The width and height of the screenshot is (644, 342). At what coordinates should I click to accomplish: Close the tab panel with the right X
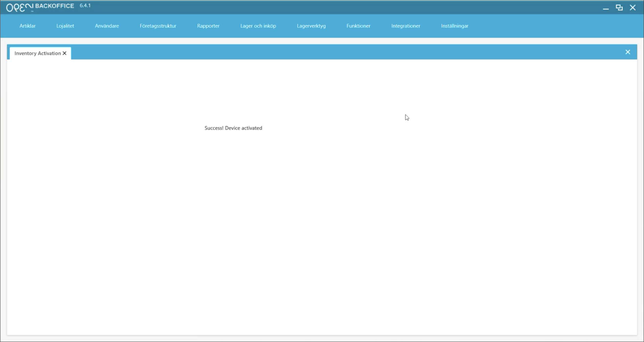coord(627,52)
